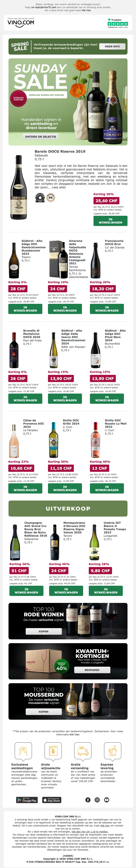Click the VINO.COM header logo
Screen dimensions: 136x868
click(21, 22)
